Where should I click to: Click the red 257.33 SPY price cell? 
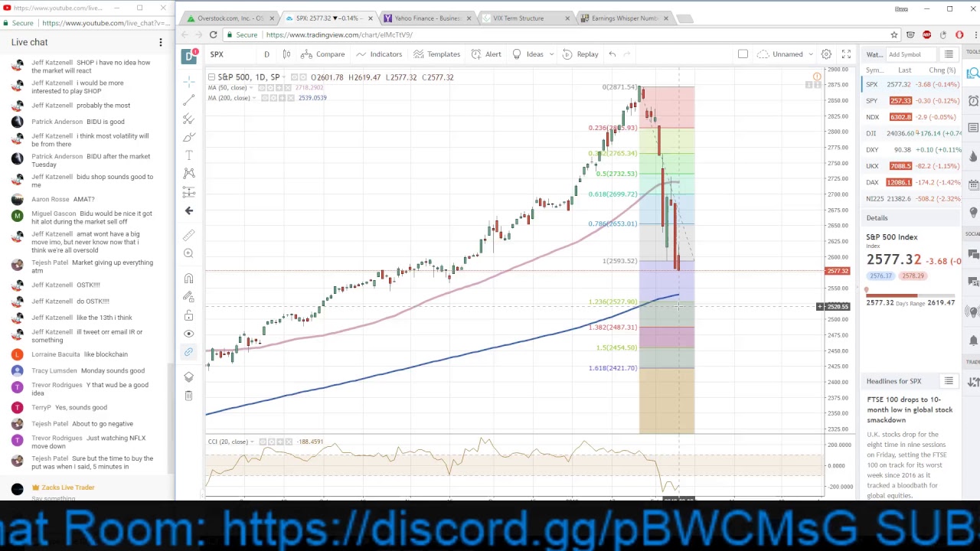[x=900, y=101]
